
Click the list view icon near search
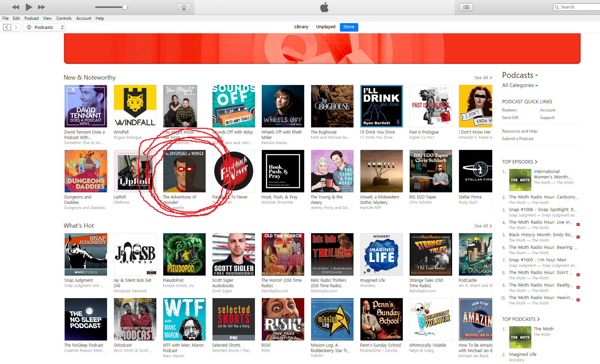466,7
